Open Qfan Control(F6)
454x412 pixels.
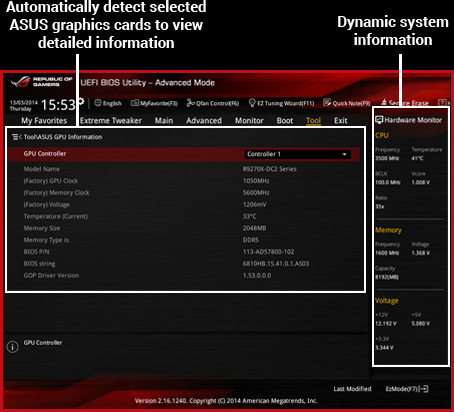(213, 103)
